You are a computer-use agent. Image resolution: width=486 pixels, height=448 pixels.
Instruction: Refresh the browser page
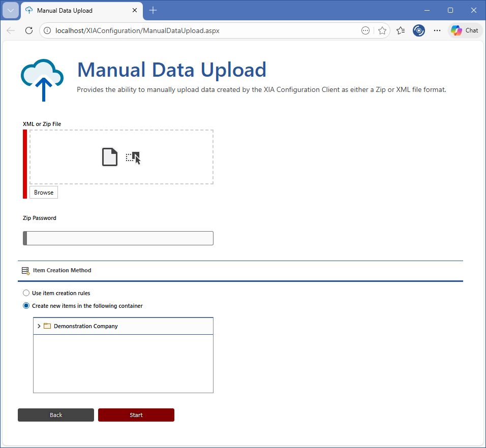click(29, 30)
